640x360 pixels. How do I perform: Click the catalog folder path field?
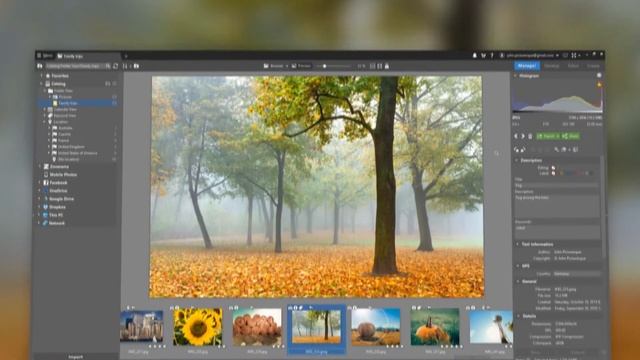[75, 66]
